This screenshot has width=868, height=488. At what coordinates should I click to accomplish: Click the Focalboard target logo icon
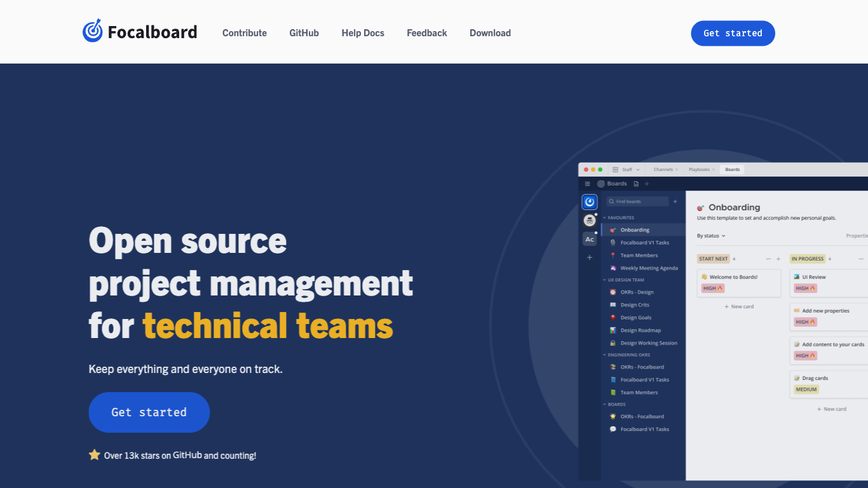point(93,31)
